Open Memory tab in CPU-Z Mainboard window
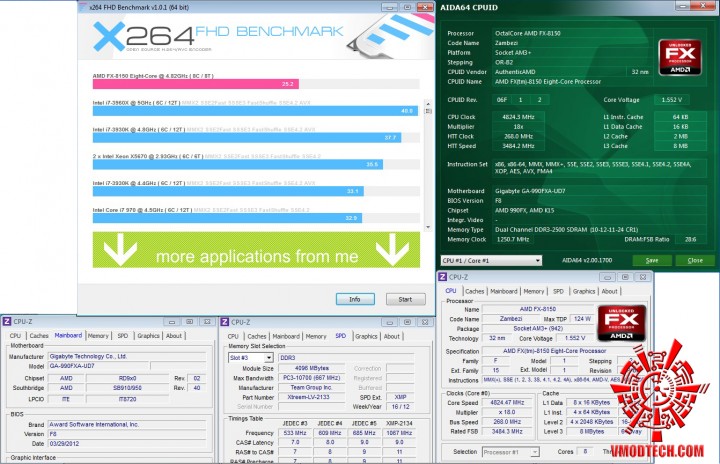Screen dimensions: 720x464 (x=98, y=336)
